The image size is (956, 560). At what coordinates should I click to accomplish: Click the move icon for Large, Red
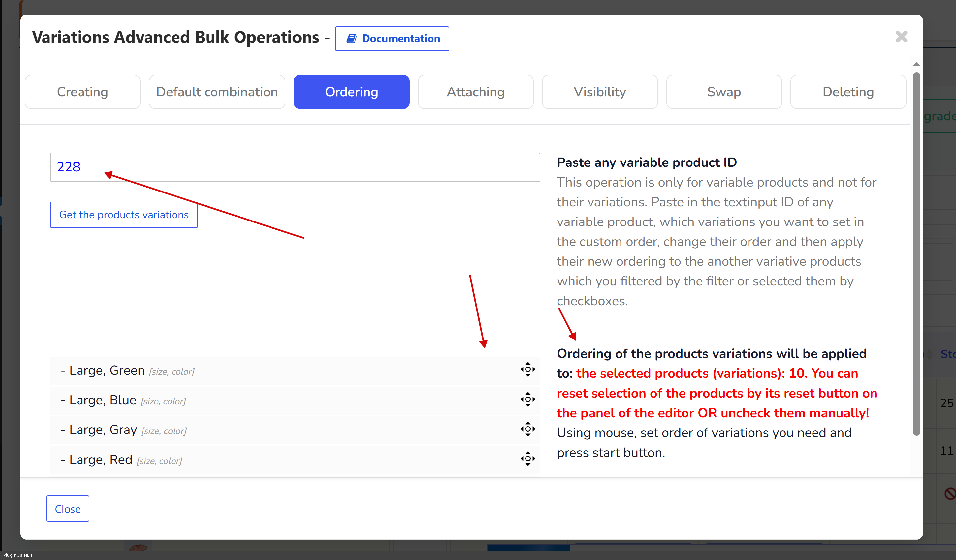(x=527, y=459)
